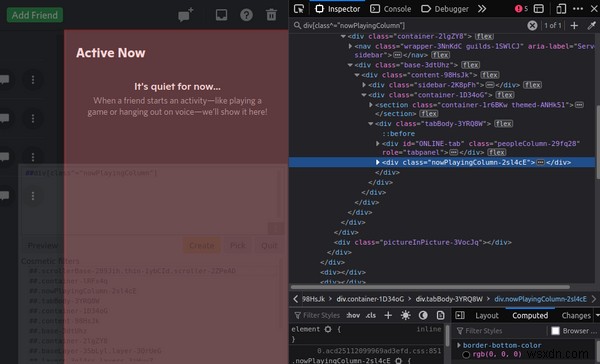The width and height of the screenshot is (600, 364).
Task: Toggle flex badge after peopleColumn tabpanel
Action: [497, 153]
